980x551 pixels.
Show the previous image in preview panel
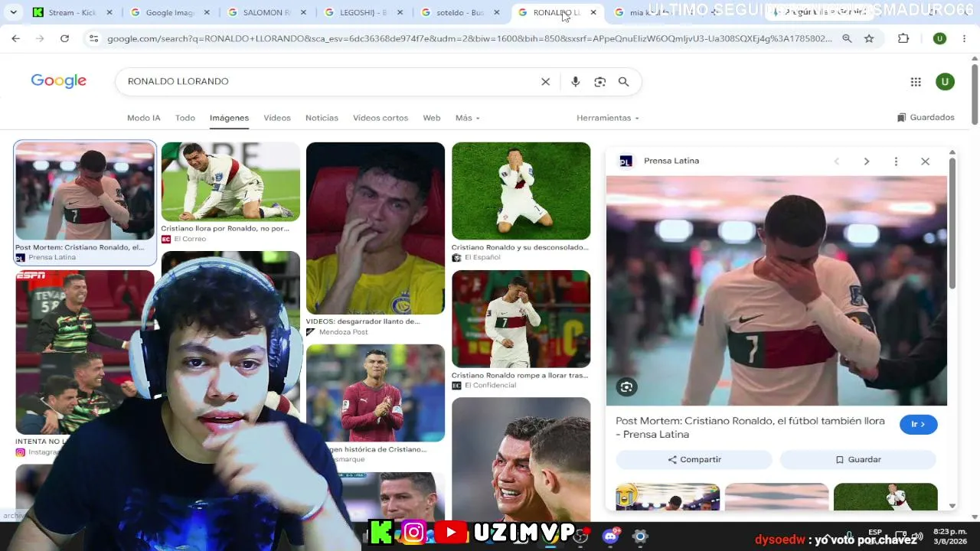[837, 161]
